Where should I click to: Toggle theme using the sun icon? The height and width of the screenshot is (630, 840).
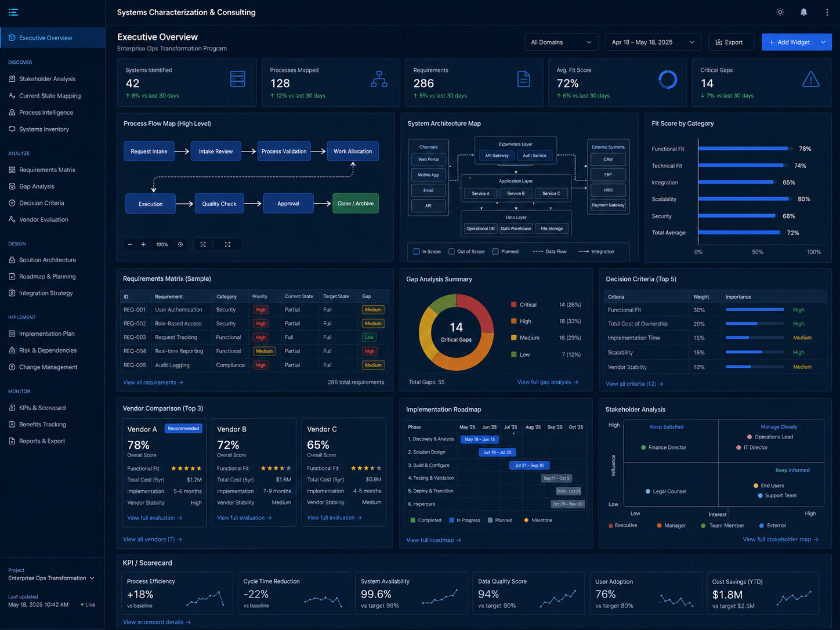(x=780, y=12)
